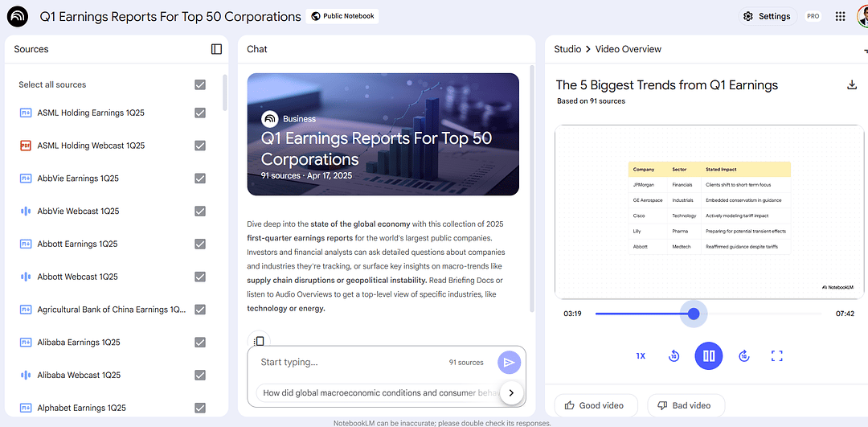
Task: Open the Settings menu
Action: tap(767, 16)
